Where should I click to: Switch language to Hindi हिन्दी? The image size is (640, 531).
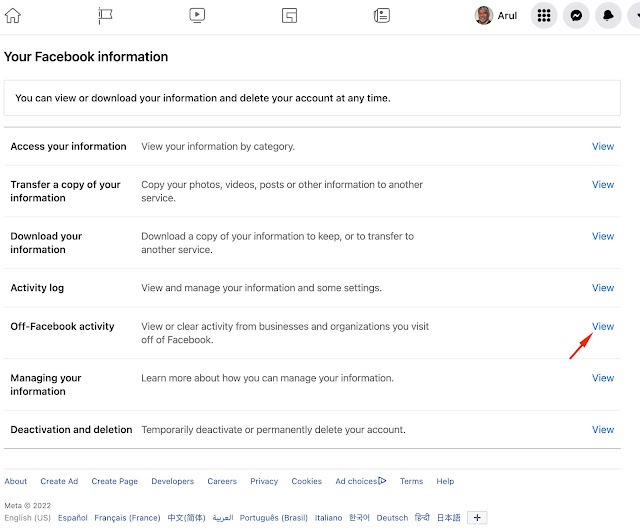[x=422, y=518]
